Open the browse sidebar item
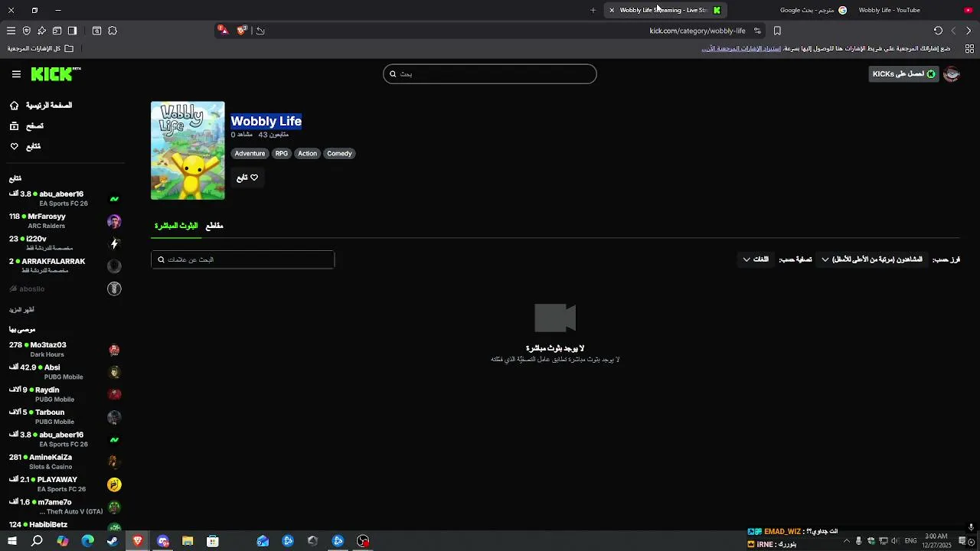 point(27,126)
